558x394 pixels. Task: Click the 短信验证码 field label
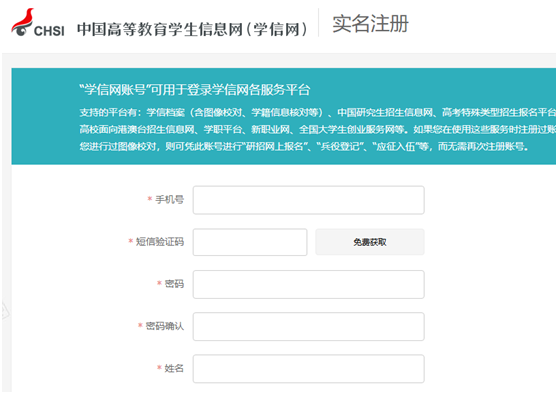160,242
